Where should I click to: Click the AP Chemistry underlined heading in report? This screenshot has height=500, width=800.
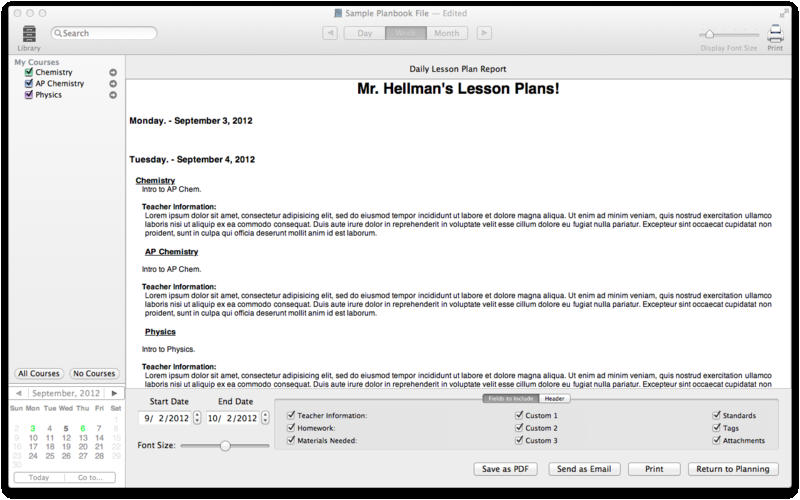click(171, 252)
